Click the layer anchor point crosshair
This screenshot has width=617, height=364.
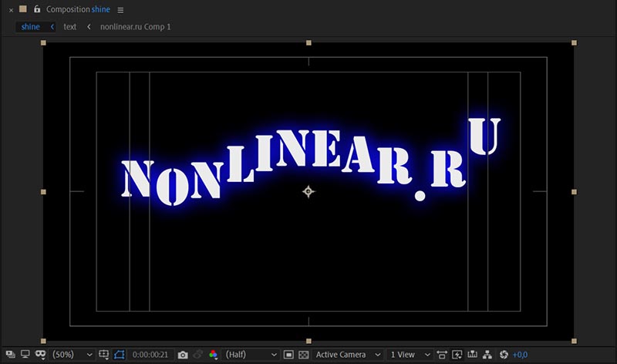(x=308, y=192)
